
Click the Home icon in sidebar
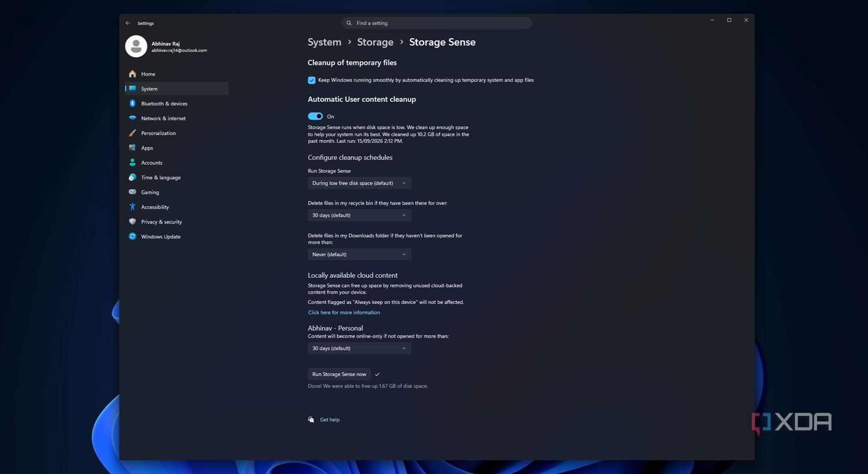coord(133,74)
